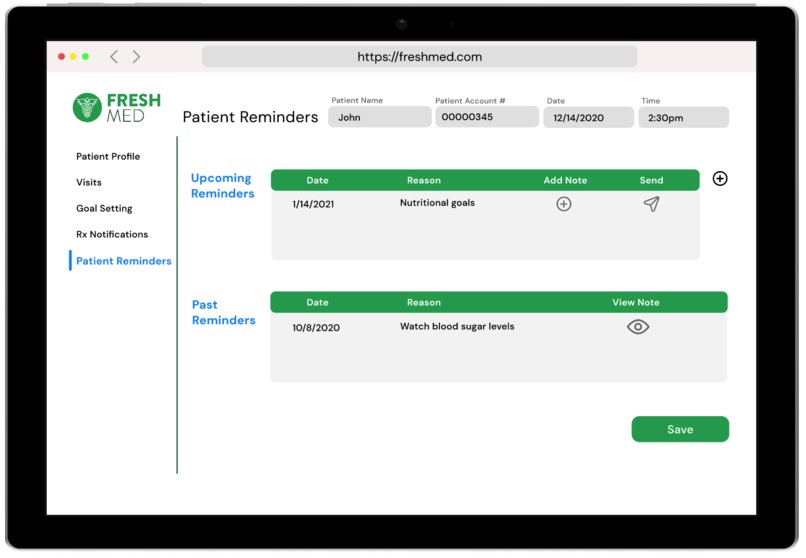Go forward with browser forward arrow
Image resolution: width=806 pixels, height=558 pixels.
pos(136,57)
